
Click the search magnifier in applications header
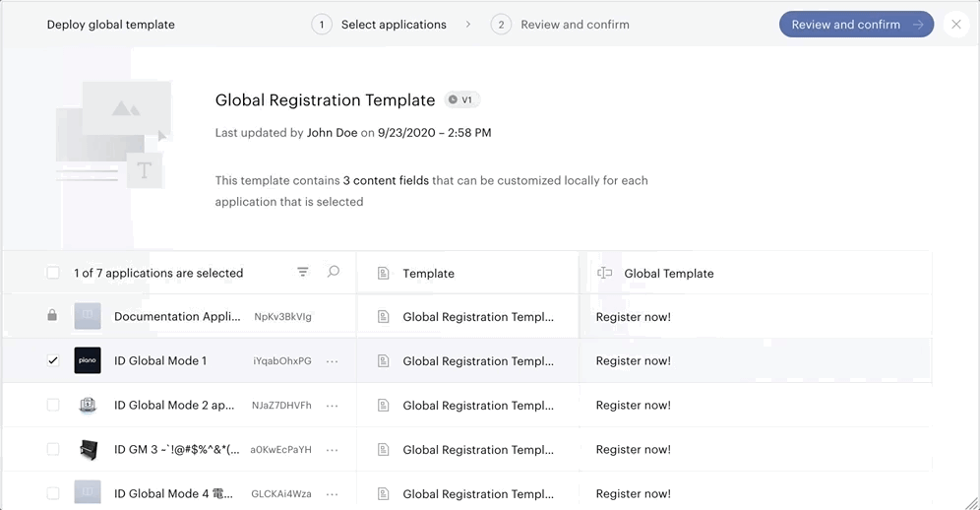334,272
